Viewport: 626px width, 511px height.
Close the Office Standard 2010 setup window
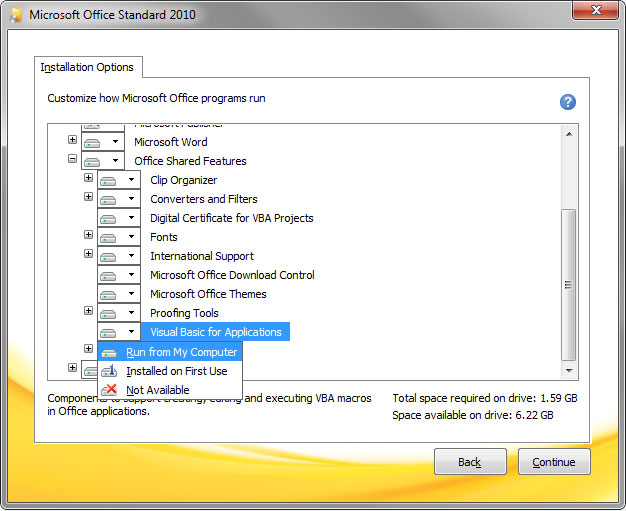[x=596, y=10]
